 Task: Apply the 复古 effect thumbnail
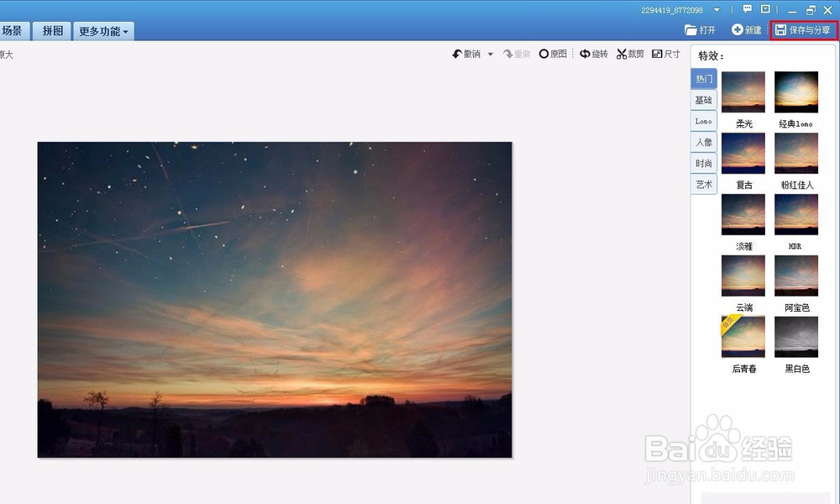pos(743,153)
